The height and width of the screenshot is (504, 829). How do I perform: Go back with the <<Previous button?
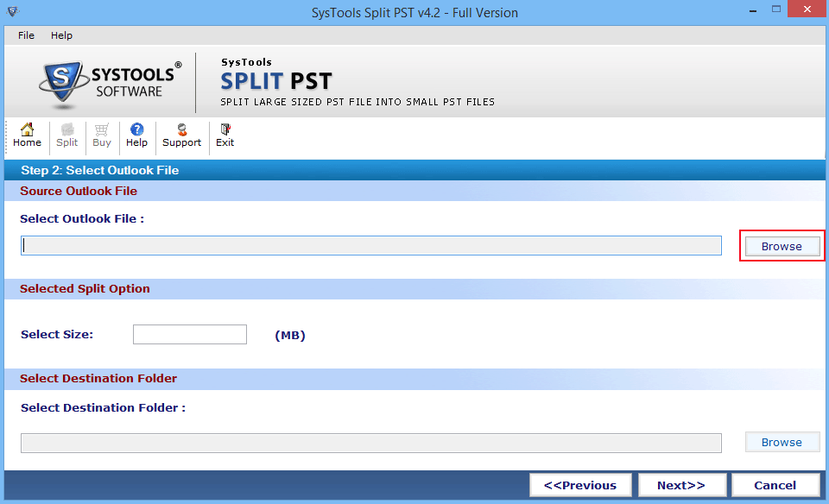pyautogui.click(x=580, y=485)
